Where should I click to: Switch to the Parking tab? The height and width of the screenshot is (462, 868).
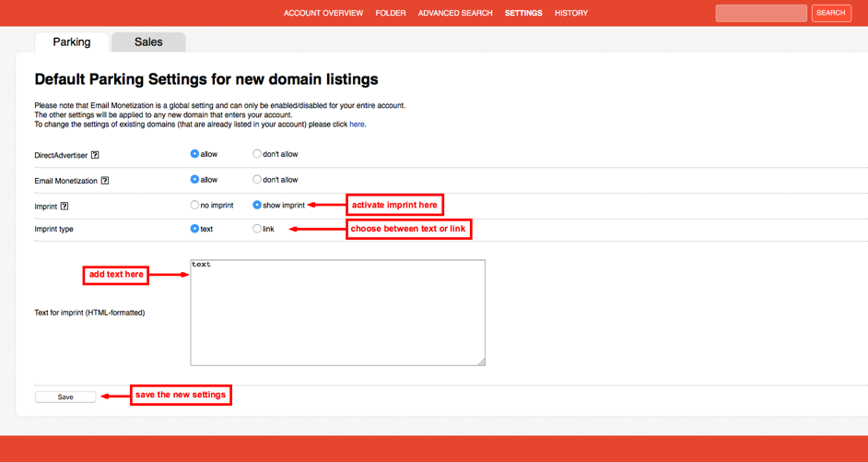(x=72, y=42)
